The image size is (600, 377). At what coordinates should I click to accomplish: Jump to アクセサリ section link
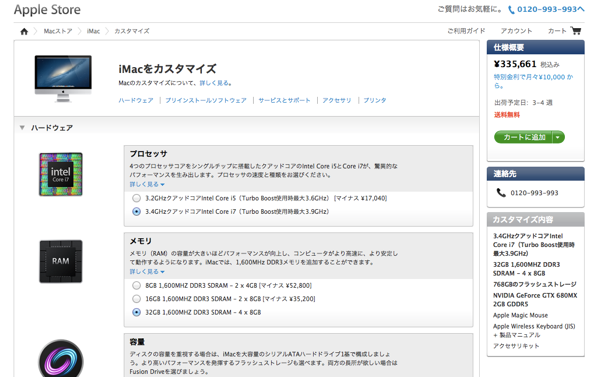[337, 100]
